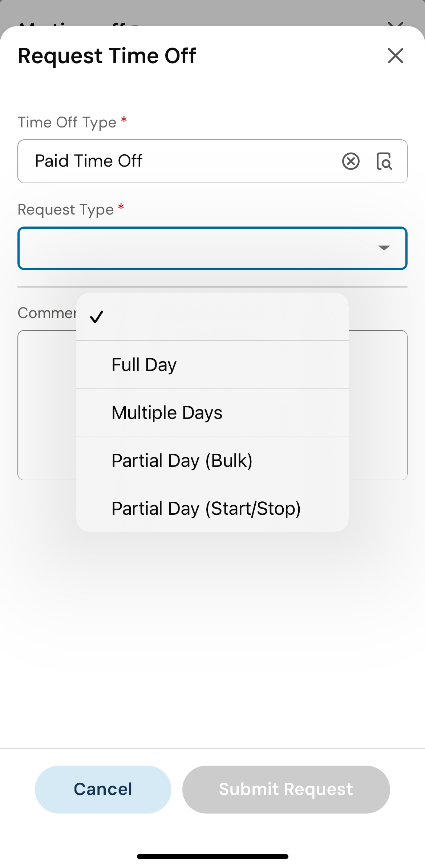Tap the Request Type label
This screenshot has width=425, height=868.
point(66,210)
